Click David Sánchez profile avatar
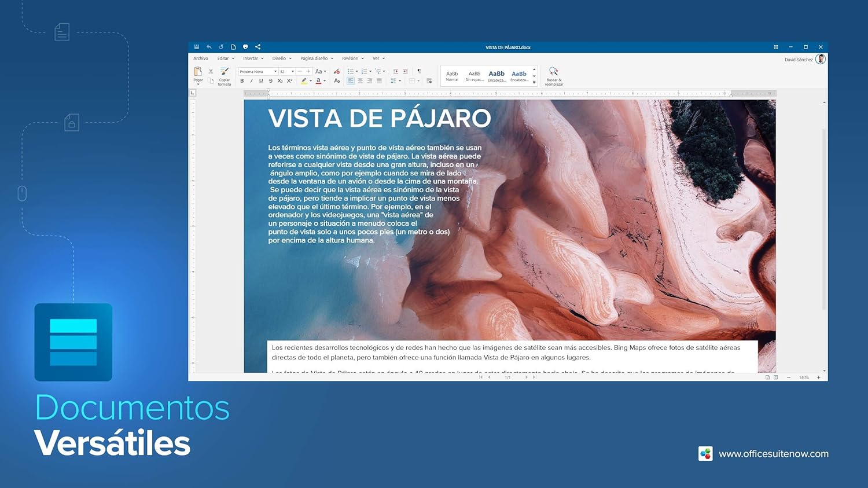Image resolution: width=868 pixels, height=488 pixels. pos(820,59)
